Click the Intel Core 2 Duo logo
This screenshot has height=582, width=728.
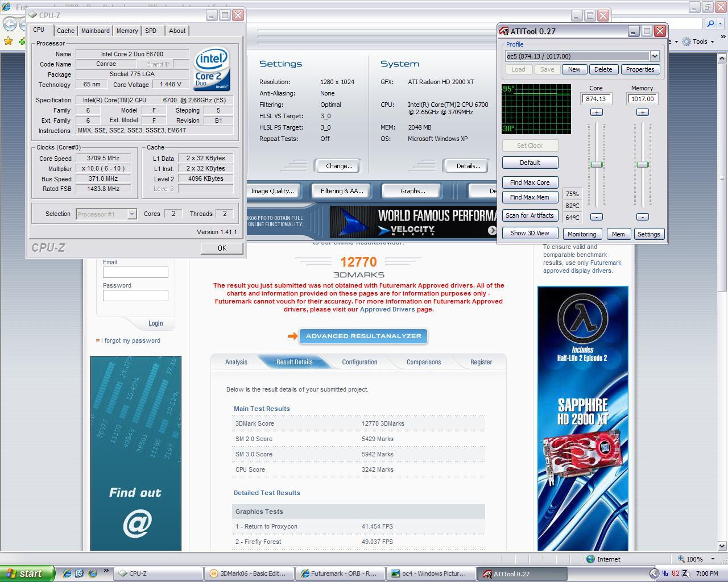click(212, 69)
